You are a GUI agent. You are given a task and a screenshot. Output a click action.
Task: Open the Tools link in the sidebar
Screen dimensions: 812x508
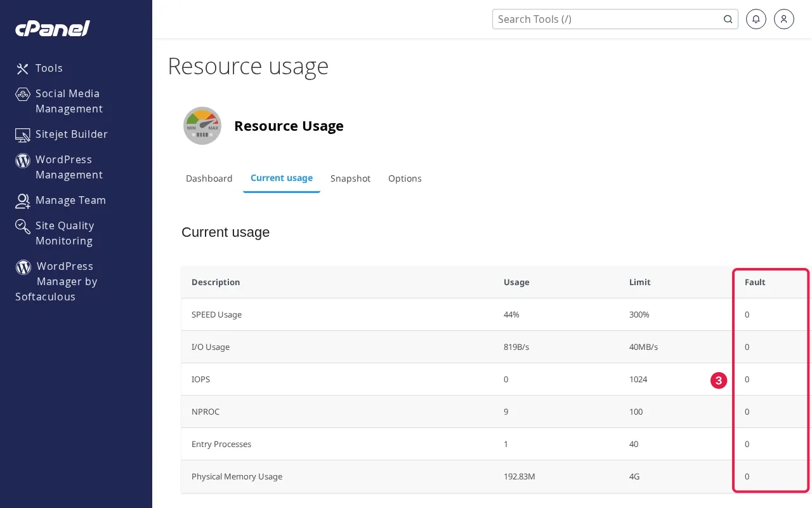[x=49, y=68]
